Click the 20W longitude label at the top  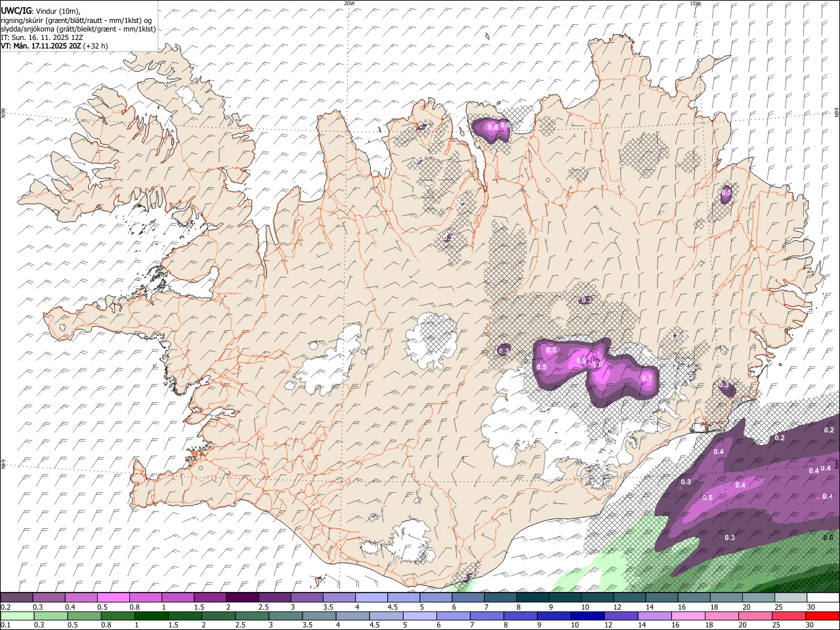[349, 3]
